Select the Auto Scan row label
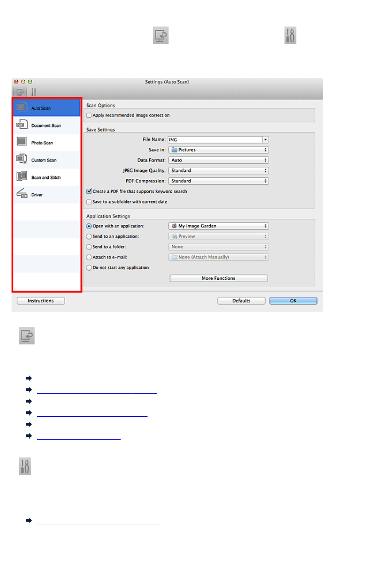The height and width of the screenshot is (582, 392). coord(41,108)
